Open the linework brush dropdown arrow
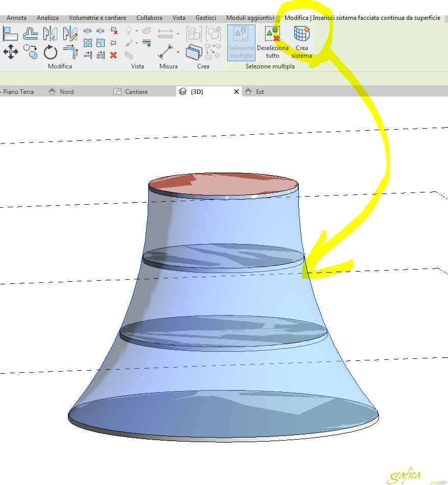The height and width of the screenshot is (485, 448). [x=137, y=43]
